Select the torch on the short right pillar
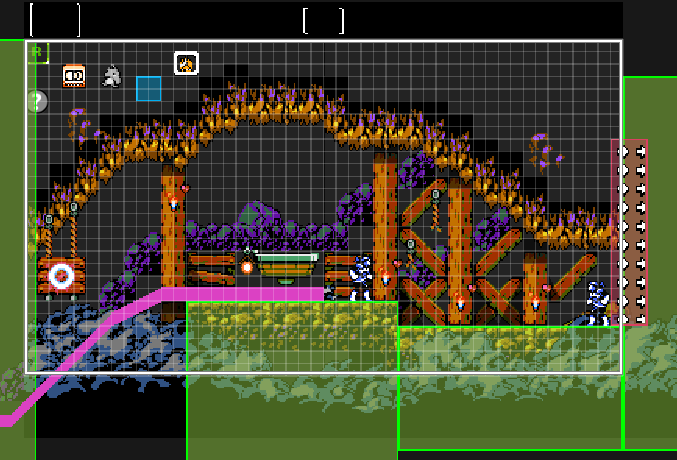The height and width of the screenshot is (460, 677). 535,302
